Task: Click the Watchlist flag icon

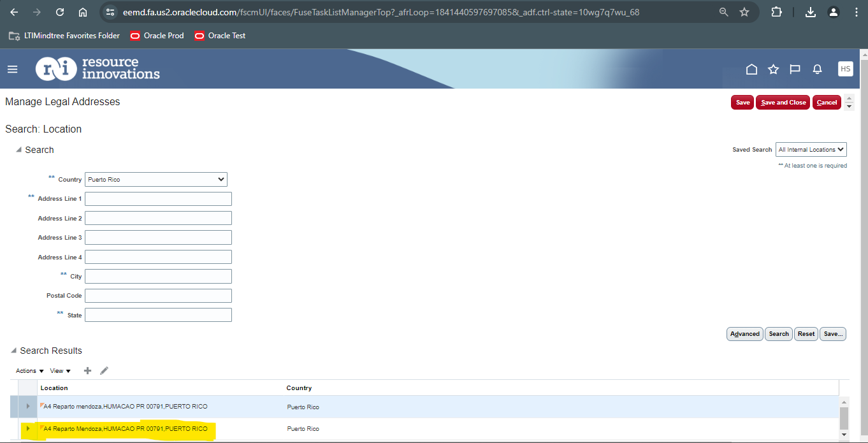Action: (x=795, y=69)
